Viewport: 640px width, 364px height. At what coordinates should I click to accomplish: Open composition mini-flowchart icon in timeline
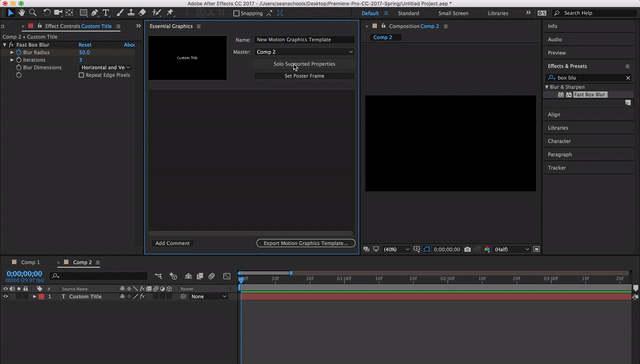pos(158,276)
